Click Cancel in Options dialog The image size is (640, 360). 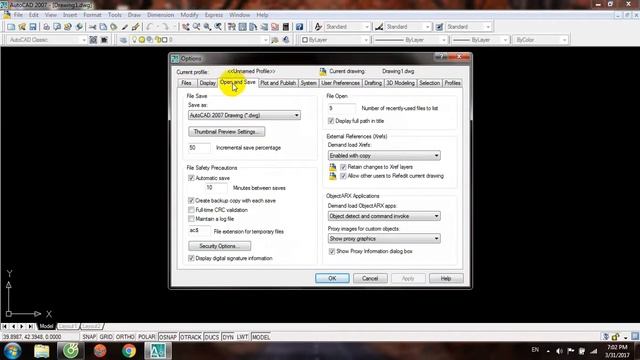tap(370, 278)
